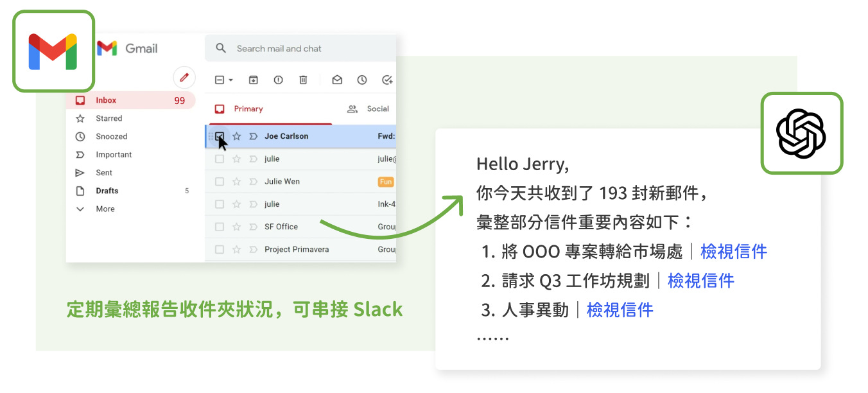The height and width of the screenshot is (393, 868).
Task: Mark the Joe Carlson email as important
Action: pyautogui.click(x=253, y=136)
